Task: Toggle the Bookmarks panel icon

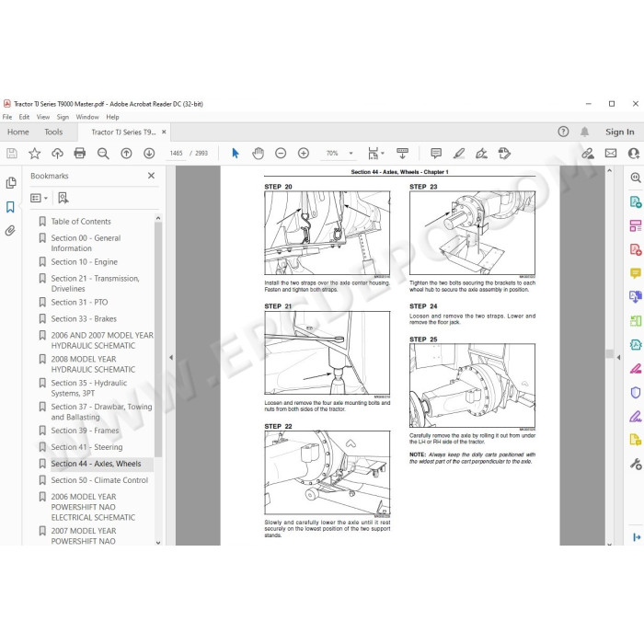Action: (x=10, y=207)
